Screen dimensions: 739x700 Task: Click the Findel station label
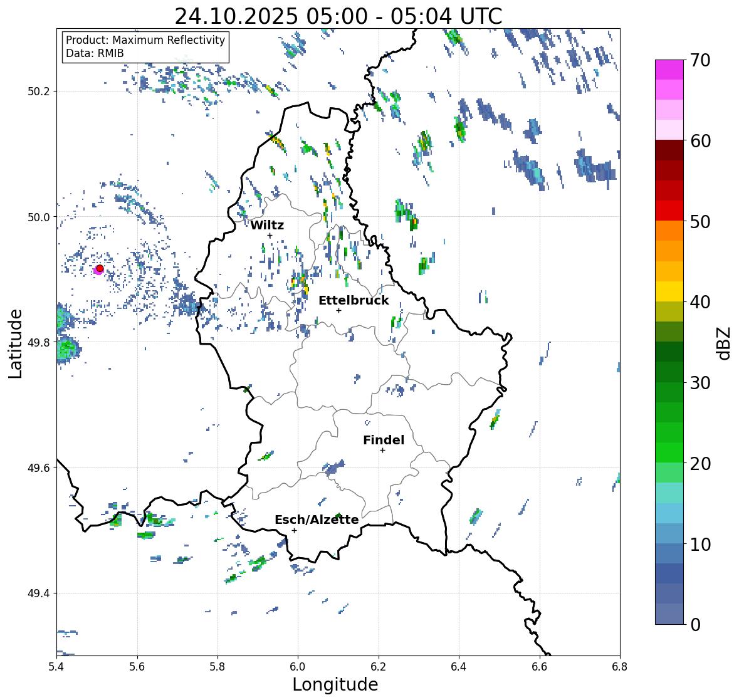(383, 440)
